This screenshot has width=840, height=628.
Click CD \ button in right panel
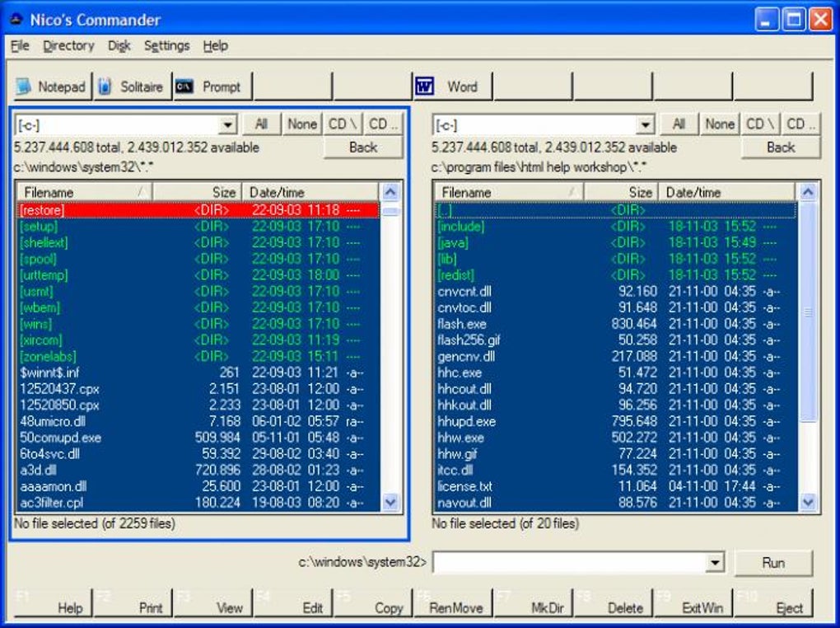pyautogui.click(x=760, y=124)
